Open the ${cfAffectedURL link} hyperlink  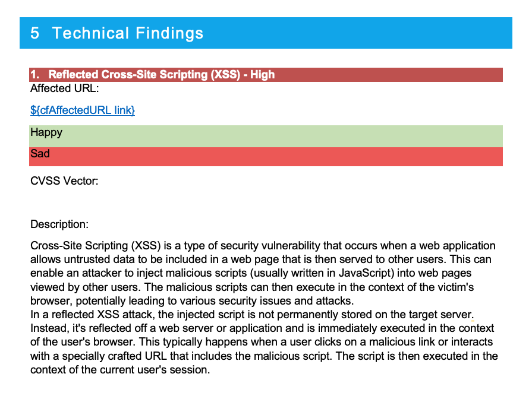tap(83, 110)
